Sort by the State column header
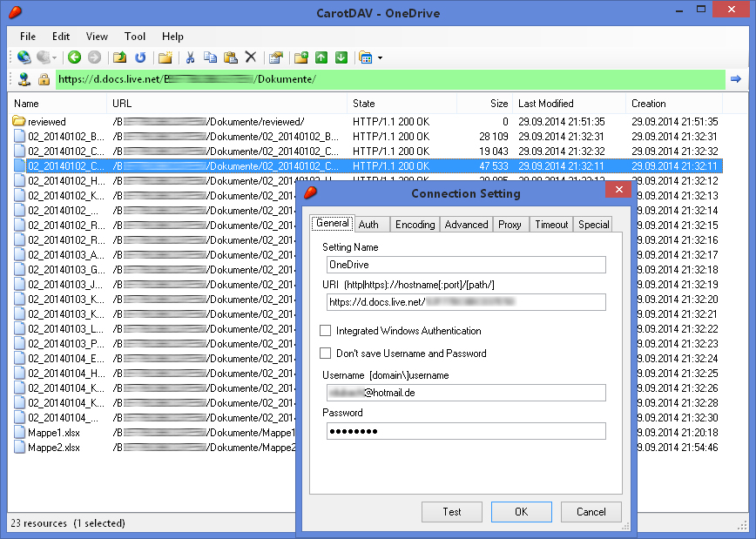The width and height of the screenshot is (756, 539). 402,103
